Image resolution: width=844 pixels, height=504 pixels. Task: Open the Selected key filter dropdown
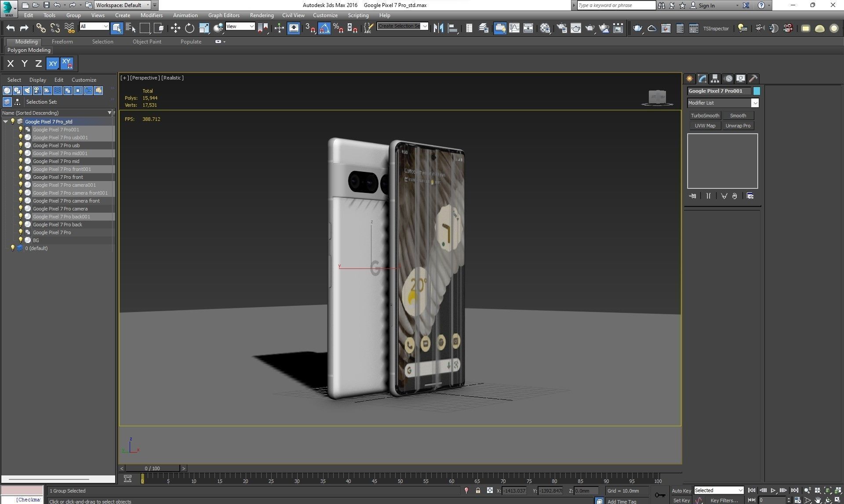(740, 490)
